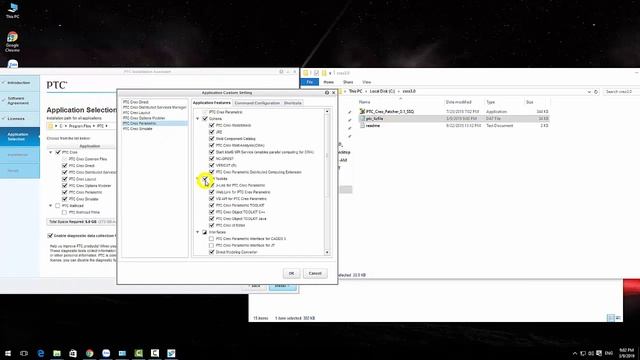Collapse PTC Creo tree in Application Selection
The width and height of the screenshot is (640, 360).
51,152
